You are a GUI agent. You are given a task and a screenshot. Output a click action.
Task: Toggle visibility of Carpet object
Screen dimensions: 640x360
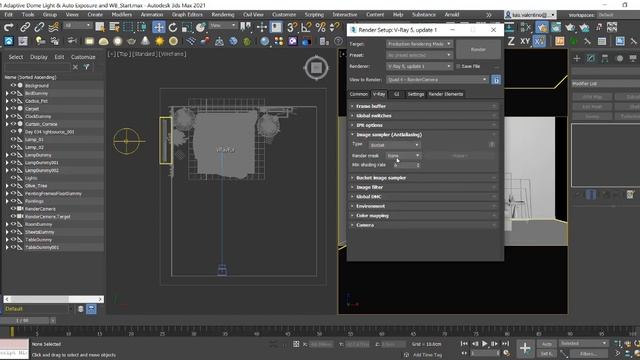(x=13, y=109)
